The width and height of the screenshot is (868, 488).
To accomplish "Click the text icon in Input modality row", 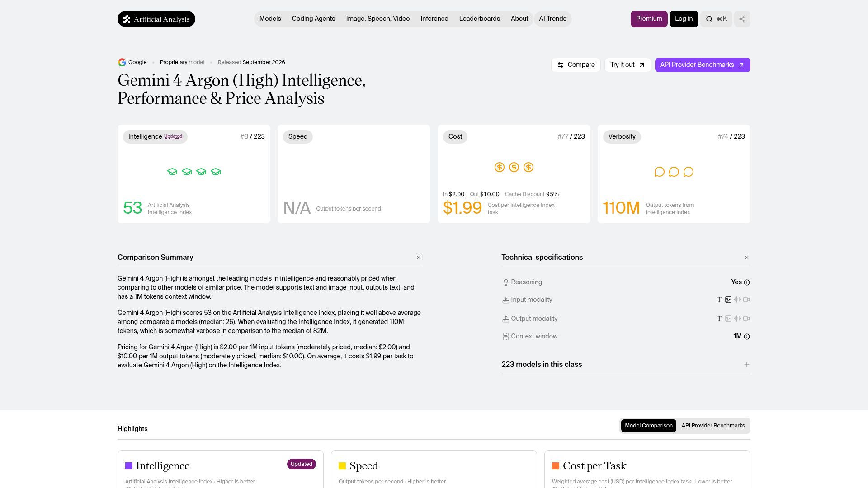I will coord(719,300).
